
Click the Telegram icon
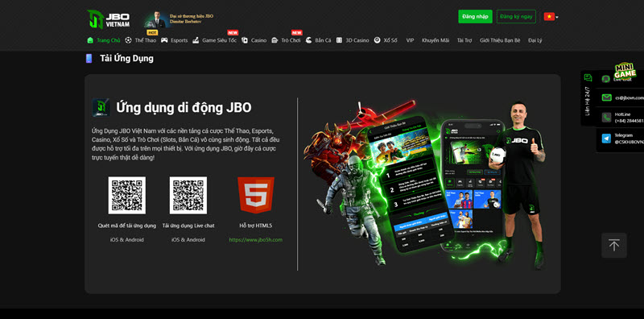pos(606,139)
